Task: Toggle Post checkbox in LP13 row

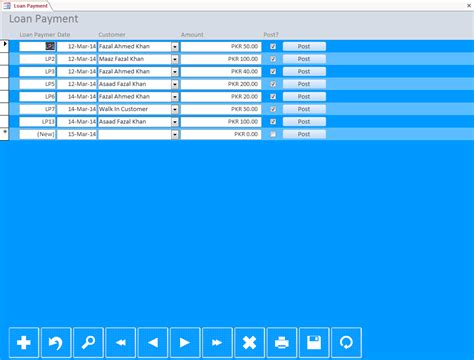Action: 273,121
